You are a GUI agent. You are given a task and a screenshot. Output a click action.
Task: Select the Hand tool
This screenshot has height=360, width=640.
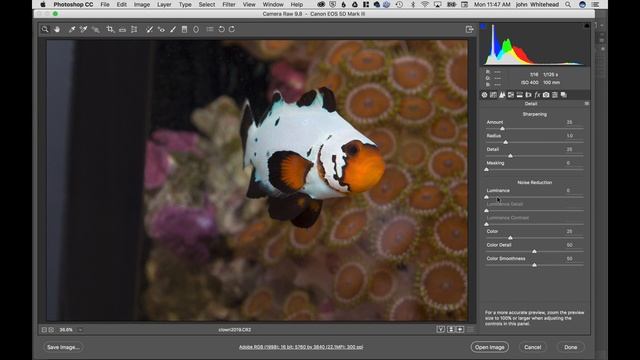pyautogui.click(x=57, y=29)
